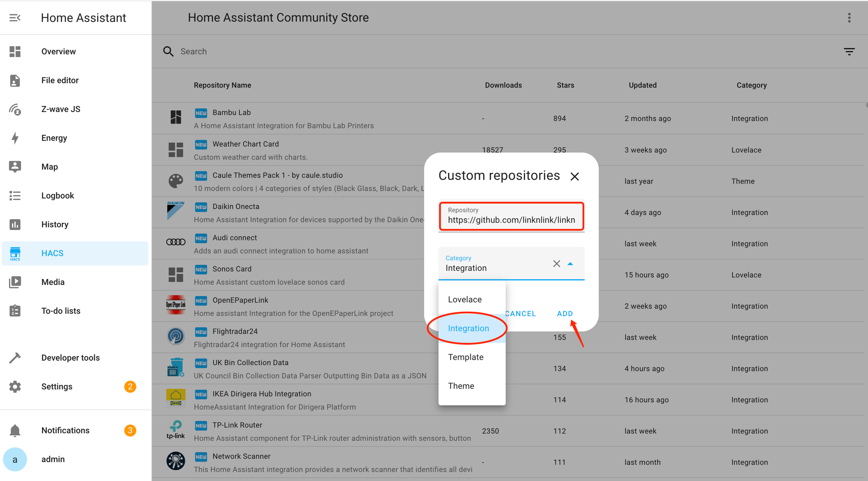Image resolution: width=868 pixels, height=481 pixels.
Task: Click the search magnifier icon
Action: (x=168, y=52)
